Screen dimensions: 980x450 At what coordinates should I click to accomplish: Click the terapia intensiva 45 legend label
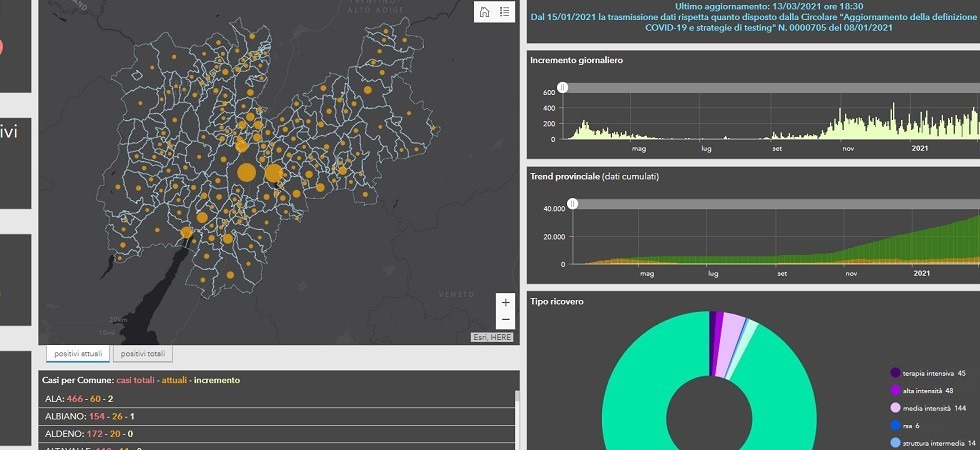click(934, 373)
